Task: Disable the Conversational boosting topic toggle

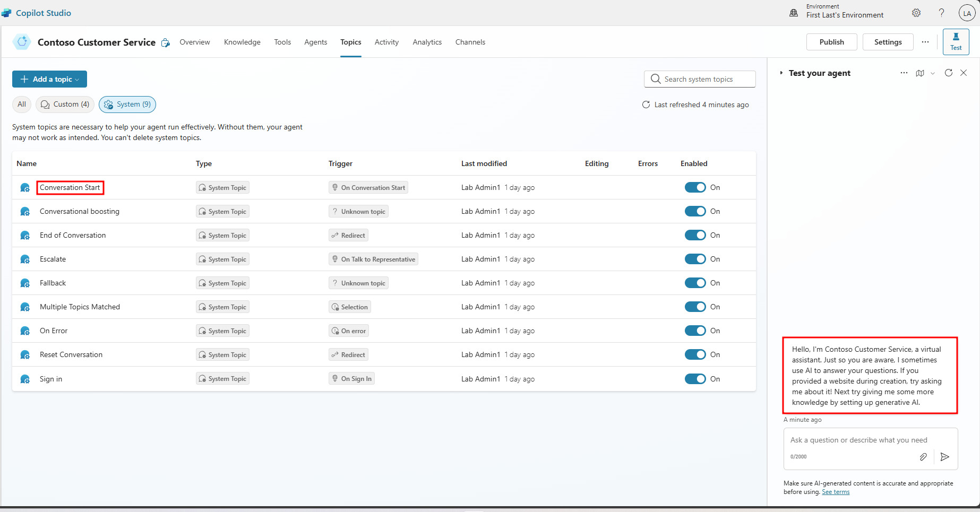Action: tap(695, 211)
